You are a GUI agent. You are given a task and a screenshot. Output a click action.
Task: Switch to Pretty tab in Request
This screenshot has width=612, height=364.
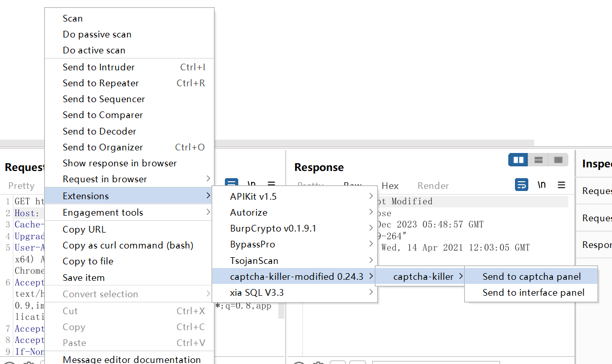22,186
